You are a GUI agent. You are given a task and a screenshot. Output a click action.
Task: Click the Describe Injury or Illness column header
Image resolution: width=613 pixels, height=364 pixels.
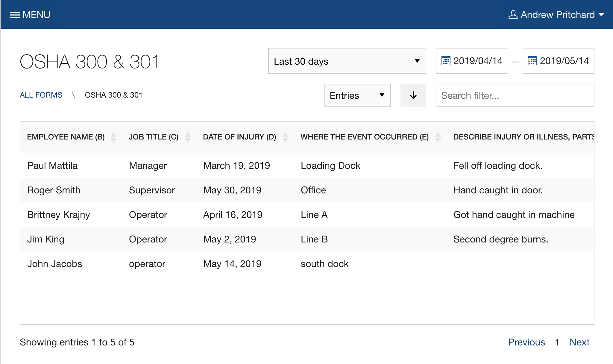[524, 137]
